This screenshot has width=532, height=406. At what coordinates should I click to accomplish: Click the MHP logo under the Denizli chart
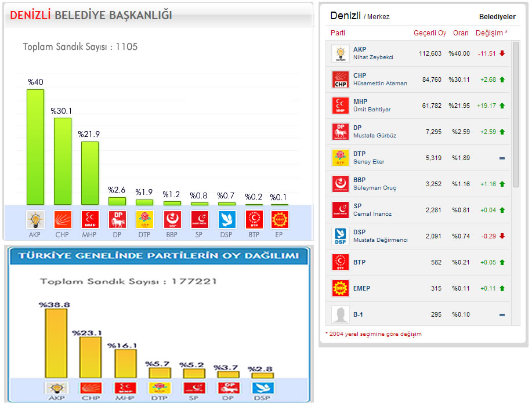click(90, 219)
